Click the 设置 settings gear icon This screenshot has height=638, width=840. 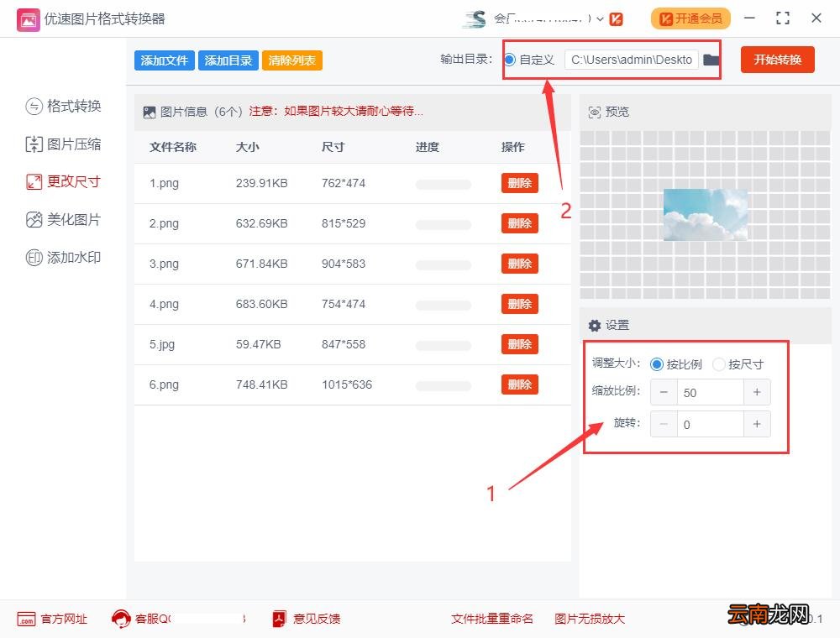(x=595, y=326)
